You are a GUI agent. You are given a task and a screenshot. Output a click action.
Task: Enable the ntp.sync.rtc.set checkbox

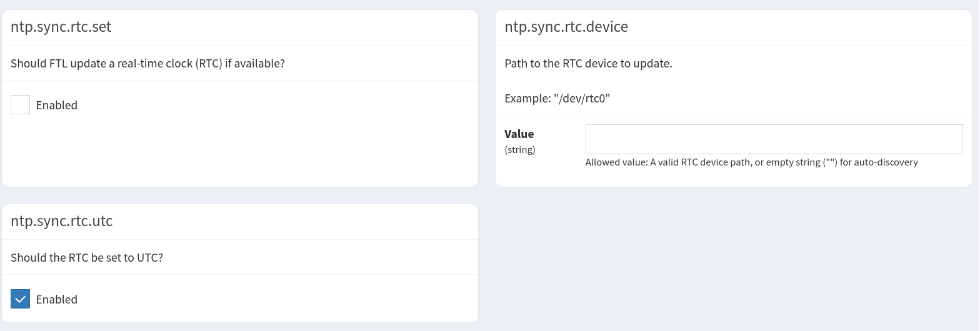(20, 105)
